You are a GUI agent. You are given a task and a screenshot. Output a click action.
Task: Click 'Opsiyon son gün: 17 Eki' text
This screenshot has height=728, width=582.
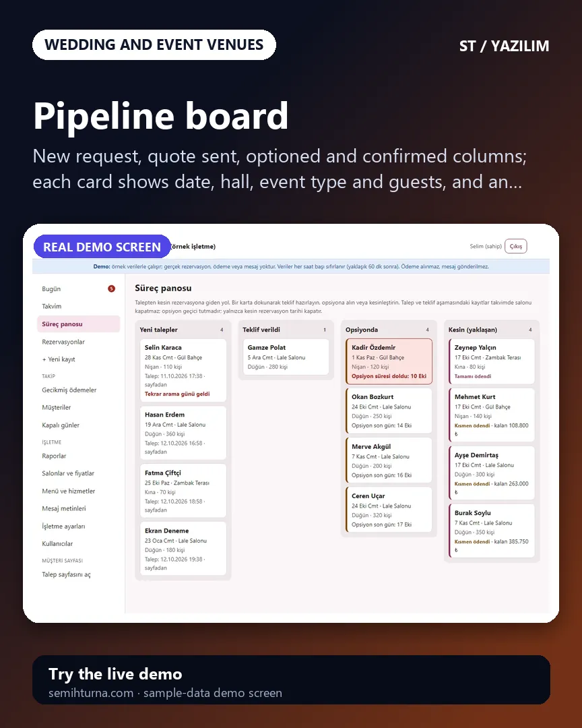[381, 524]
